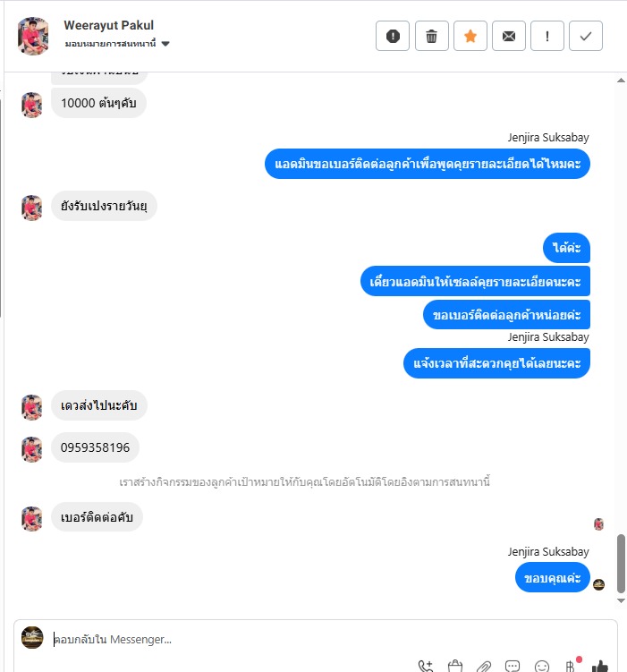Open the shopping bag products icon
Viewport: 627px width, 672px height.
pyautogui.click(x=455, y=667)
